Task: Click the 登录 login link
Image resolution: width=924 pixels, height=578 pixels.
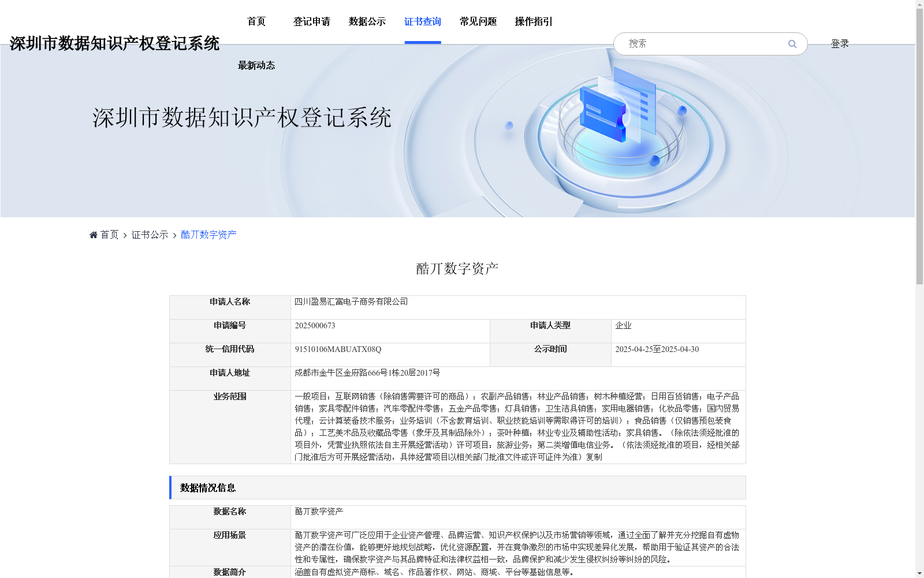Action: point(840,43)
